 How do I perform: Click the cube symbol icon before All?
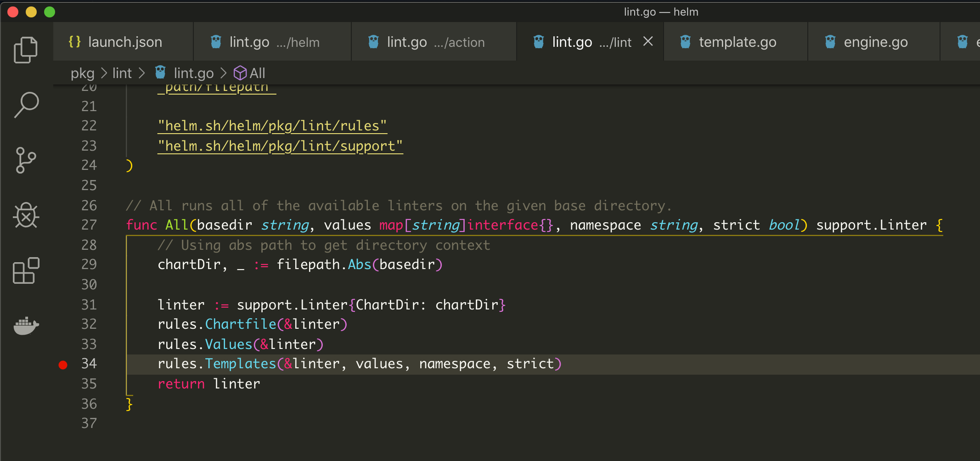pos(240,73)
